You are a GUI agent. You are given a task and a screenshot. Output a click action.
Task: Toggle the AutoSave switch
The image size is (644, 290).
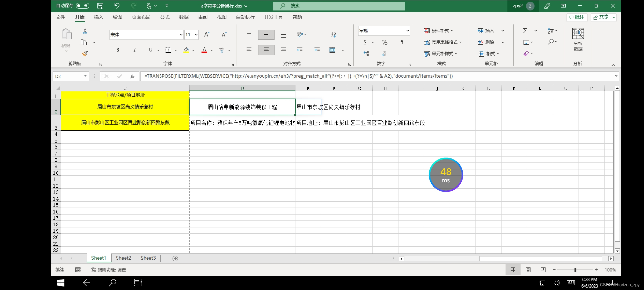tap(83, 6)
